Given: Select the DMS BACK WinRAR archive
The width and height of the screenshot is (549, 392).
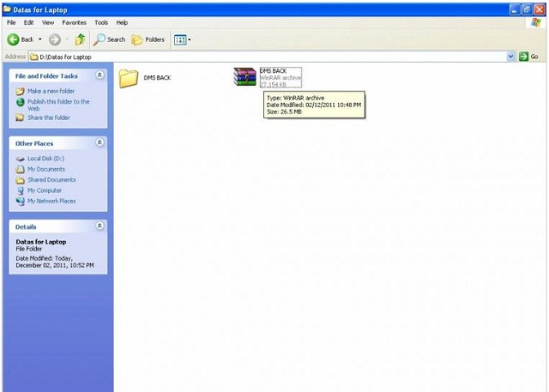Looking at the screenshot, I should pyautogui.click(x=247, y=76).
